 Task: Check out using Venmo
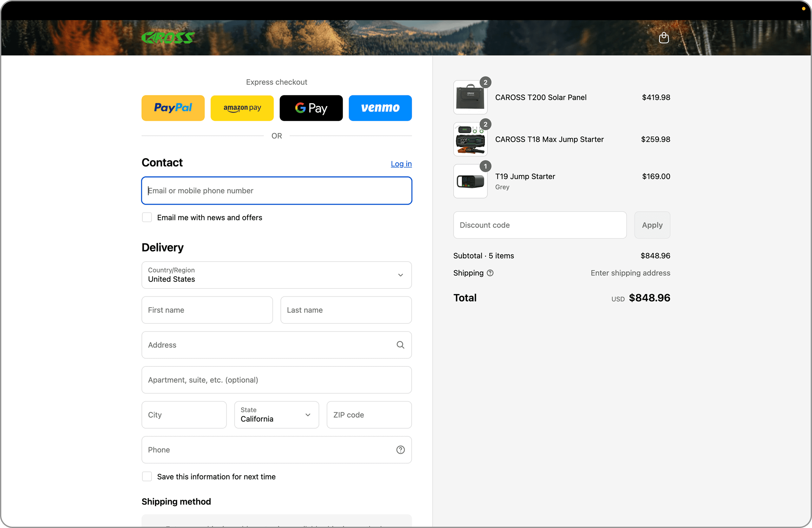(380, 108)
